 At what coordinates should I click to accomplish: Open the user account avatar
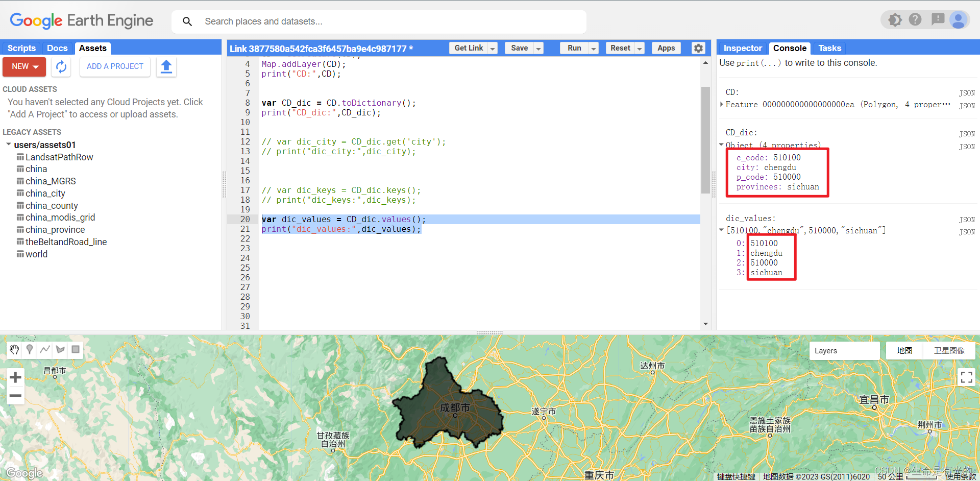[959, 20]
